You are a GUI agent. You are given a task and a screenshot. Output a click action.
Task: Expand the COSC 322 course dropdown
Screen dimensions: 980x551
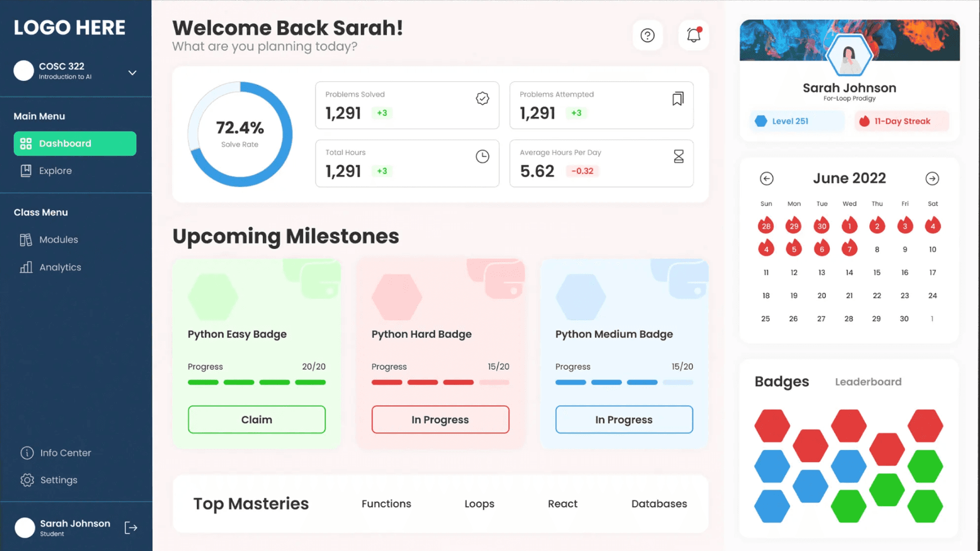coord(132,72)
